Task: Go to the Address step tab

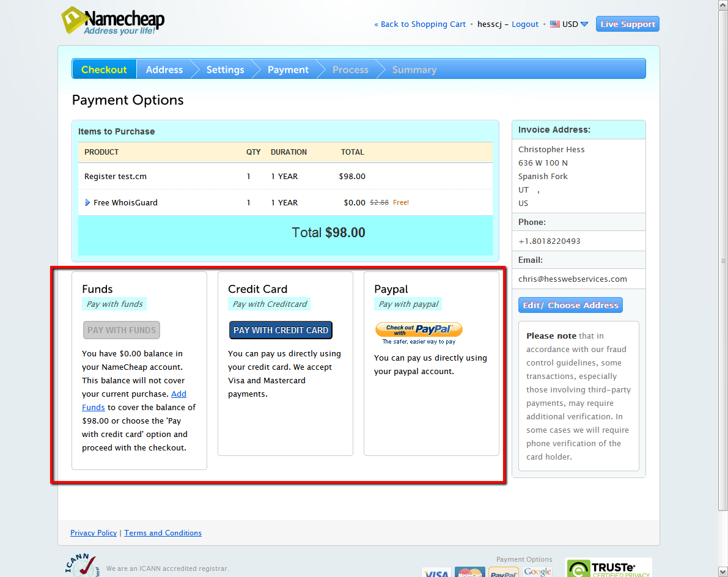Action: [x=164, y=70]
